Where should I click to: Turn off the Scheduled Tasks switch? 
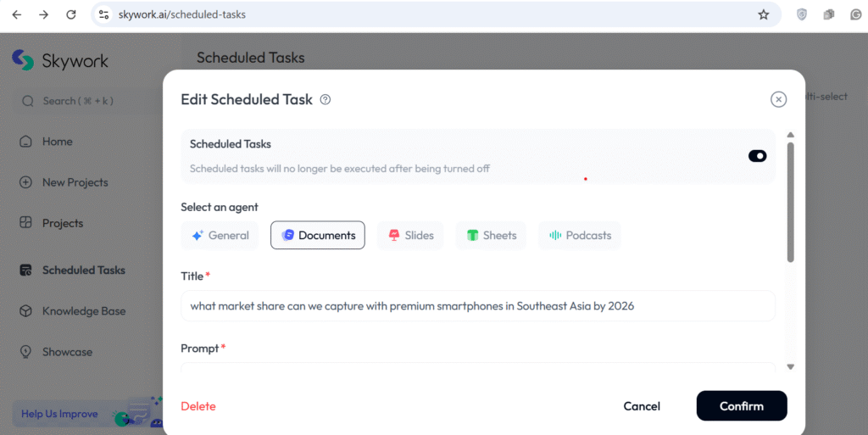[757, 156]
